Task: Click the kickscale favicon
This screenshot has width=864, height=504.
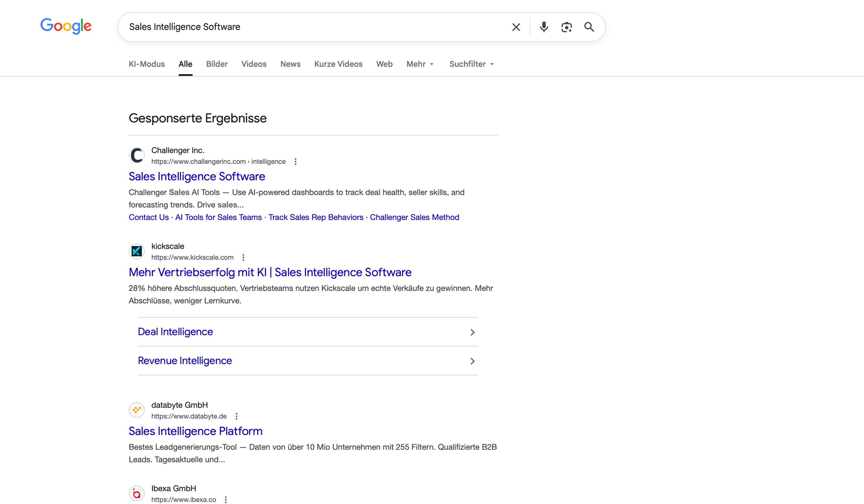Action: coord(137,251)
